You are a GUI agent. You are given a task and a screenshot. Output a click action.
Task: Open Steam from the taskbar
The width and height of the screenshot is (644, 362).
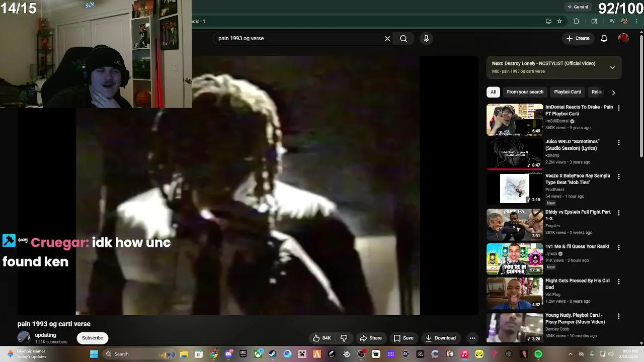[273, 354]
